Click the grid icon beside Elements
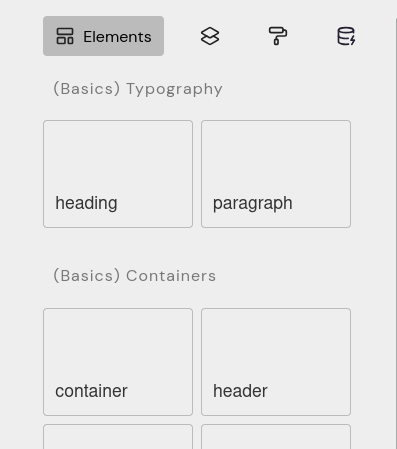397x449 pixels. [65, 36]
